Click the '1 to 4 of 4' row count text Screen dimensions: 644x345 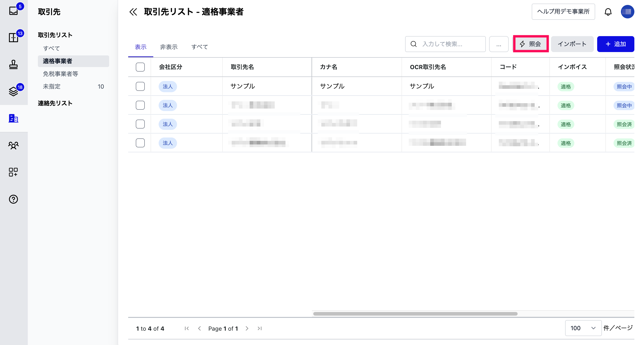click(x=150, y=328)
